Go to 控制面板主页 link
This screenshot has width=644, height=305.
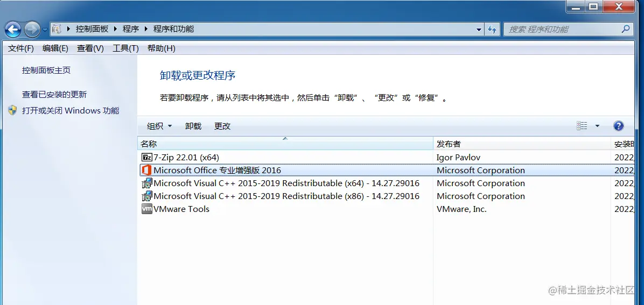(x=46, y=70)
